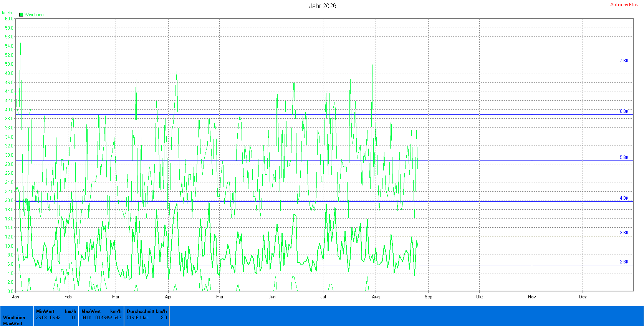Viewport: 644px width, 326px height.
Task: Click the 'Sep' month label on the x-axis
Action: pyautogui.click(x=429, y=297)
